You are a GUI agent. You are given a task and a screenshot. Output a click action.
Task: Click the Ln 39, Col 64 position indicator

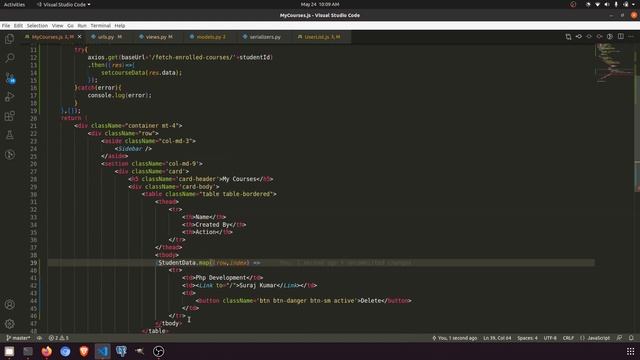497,338
